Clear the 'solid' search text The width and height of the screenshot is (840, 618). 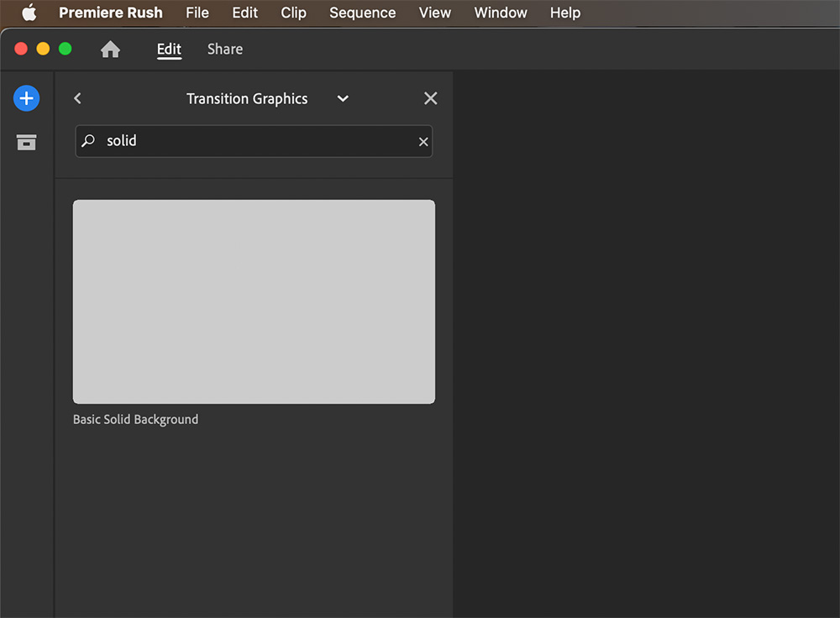pyautogui.click(x=423, y=142)
